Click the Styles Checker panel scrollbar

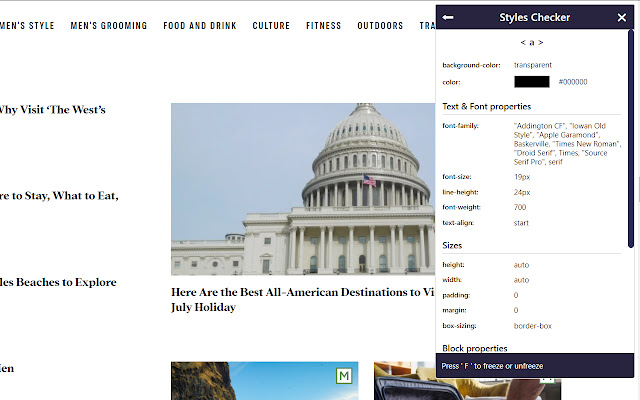click(x=630, y=150)
